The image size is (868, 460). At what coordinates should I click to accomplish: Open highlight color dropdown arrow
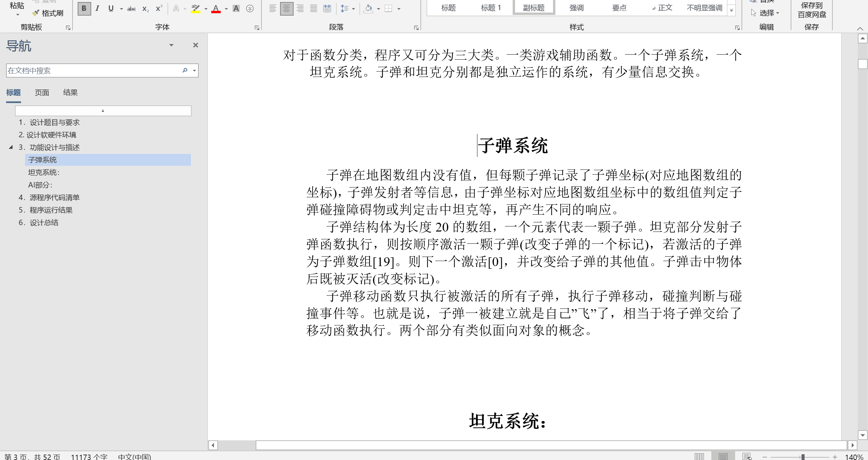(206, 9)
